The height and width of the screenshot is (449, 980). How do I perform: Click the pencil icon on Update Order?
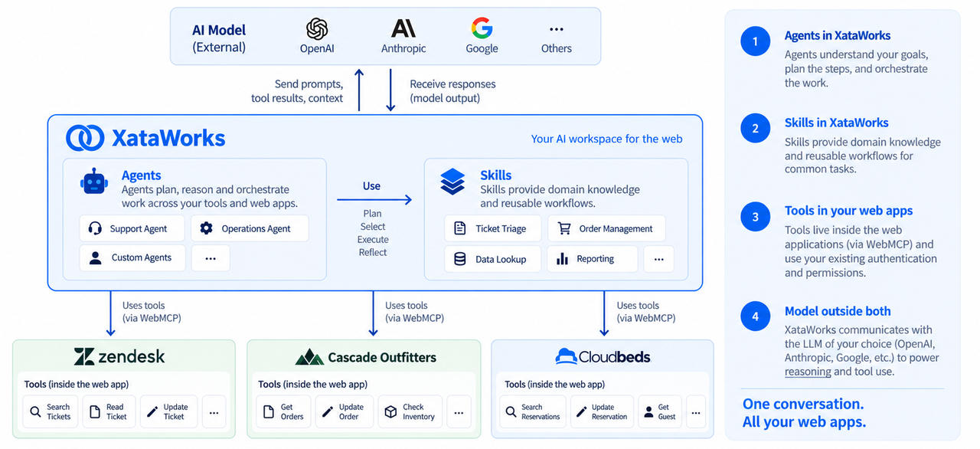pos(327,412)
